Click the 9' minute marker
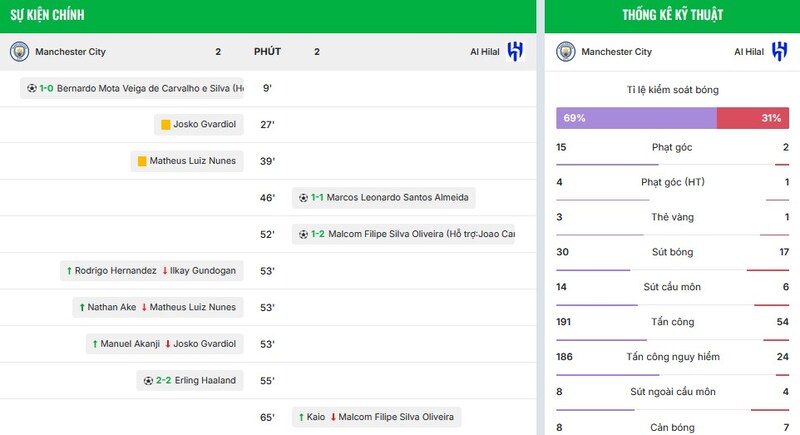The width and height of the screenshot is (800, 435). click(x=267, y=88)
